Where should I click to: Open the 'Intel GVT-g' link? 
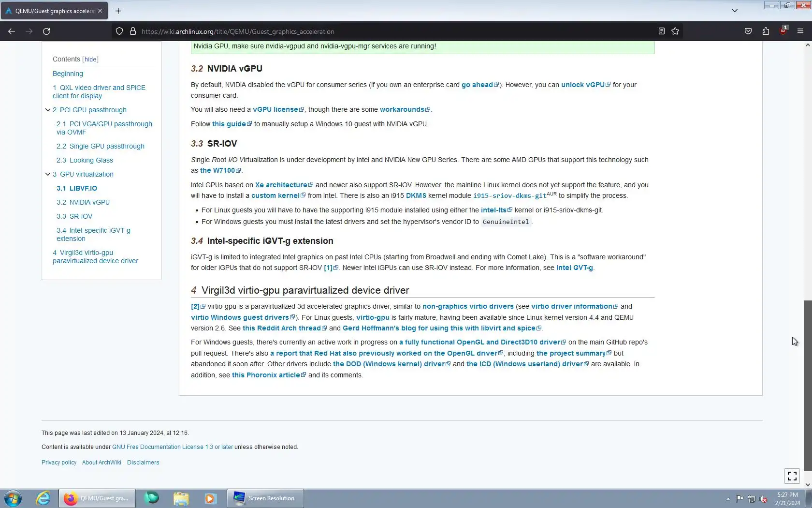tap(574, 268)
